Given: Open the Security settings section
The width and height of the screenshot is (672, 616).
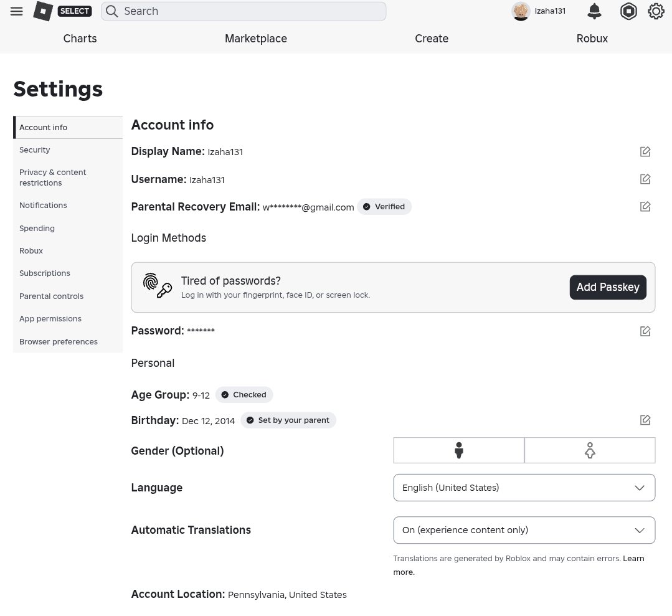Looking at the screenshot, I should [68, 150].
